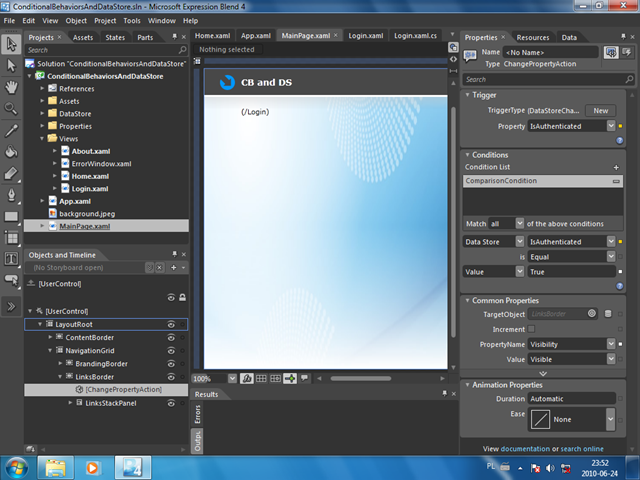Switch to the Assets tab
Viewport: 640px width, 480px height.
[x=83, y=38]
